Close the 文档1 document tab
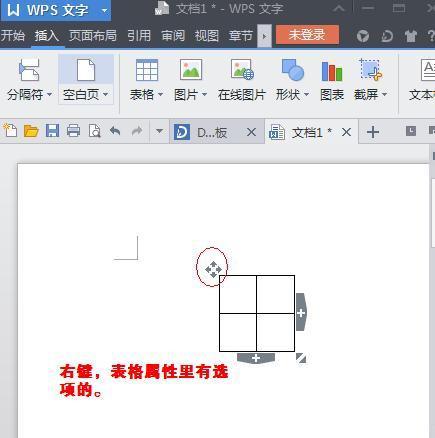The width and height of the screenshot is (435, 438). (x=347, y=132)
